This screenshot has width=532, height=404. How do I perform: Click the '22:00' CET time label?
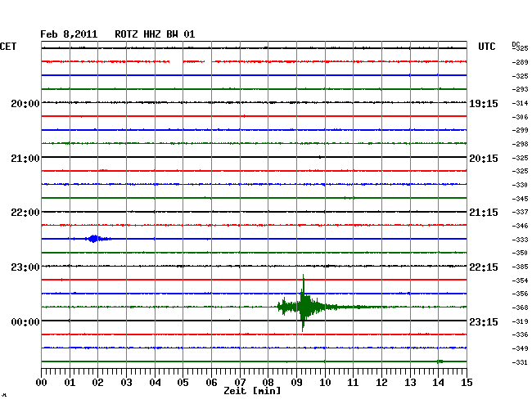pyautogui.click(x=25, y=213)
